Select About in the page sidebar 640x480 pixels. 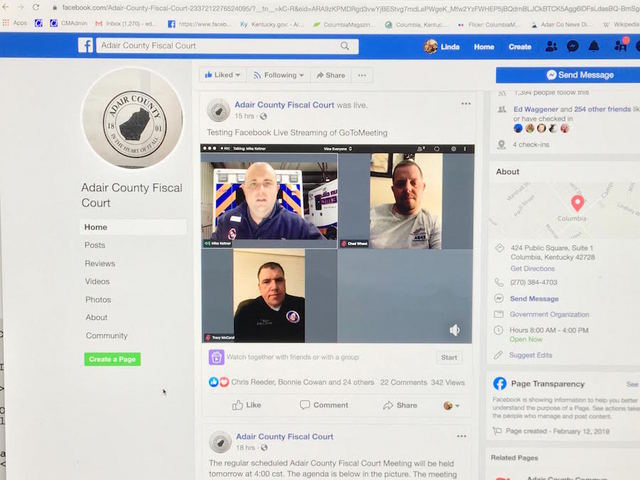[97, 317]
